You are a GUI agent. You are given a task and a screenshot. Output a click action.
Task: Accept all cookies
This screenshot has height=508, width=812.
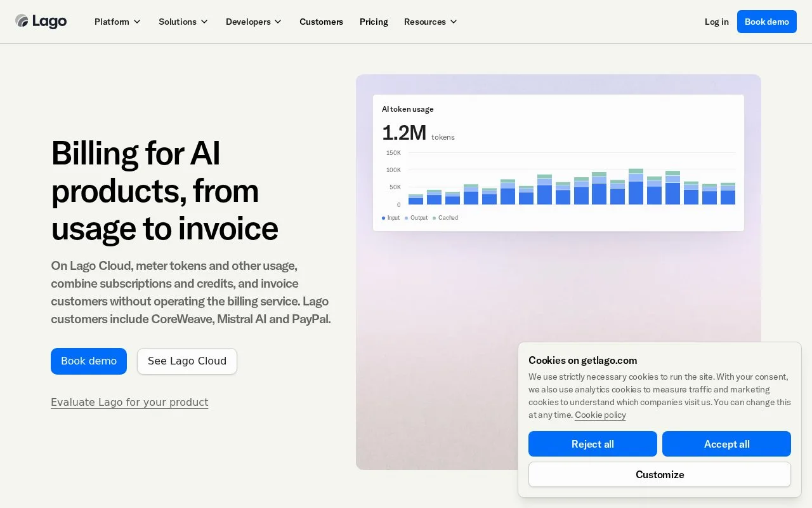point(726,444)
